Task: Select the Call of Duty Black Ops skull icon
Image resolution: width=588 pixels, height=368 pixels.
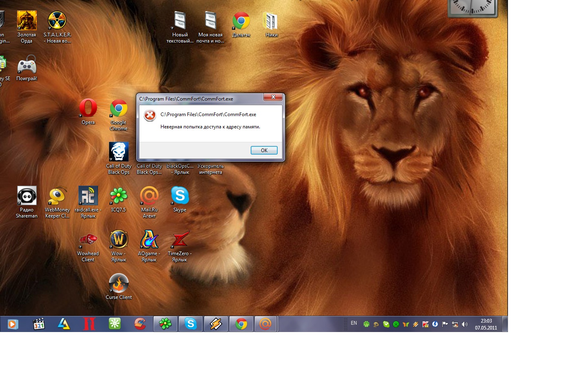Action: [119, 153]
